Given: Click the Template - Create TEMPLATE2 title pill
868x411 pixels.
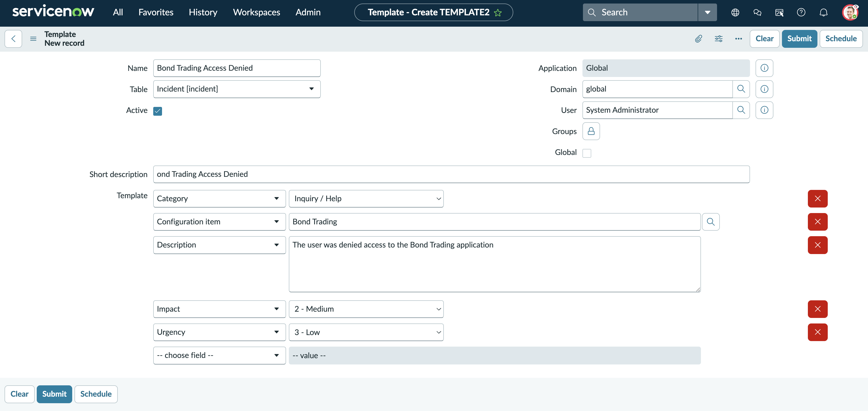Looking at the screenshot, I should [x=433, y=13].
